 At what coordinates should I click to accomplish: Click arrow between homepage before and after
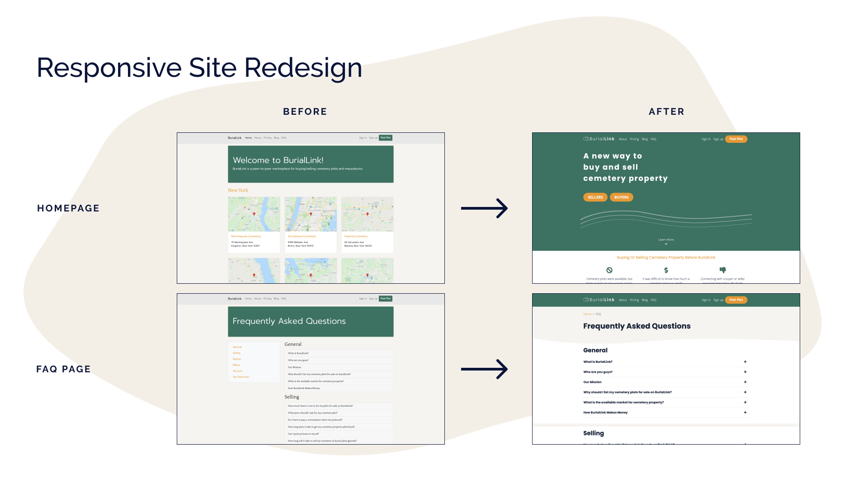(x=484, y=208)
